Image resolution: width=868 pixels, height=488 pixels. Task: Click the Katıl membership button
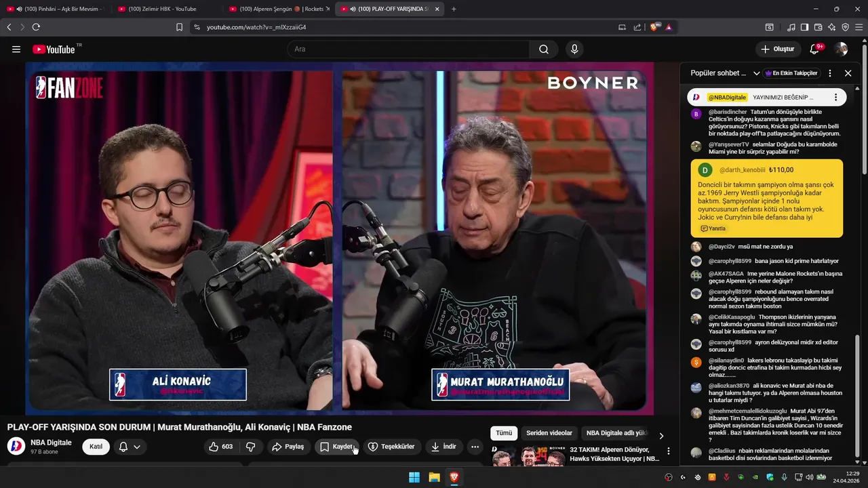(96, 447)
